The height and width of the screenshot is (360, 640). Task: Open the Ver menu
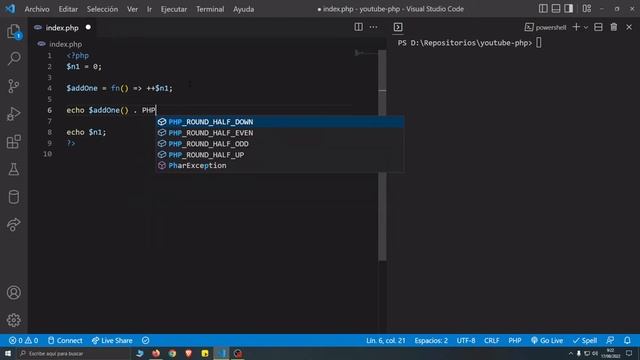click(x=132, y=9)
